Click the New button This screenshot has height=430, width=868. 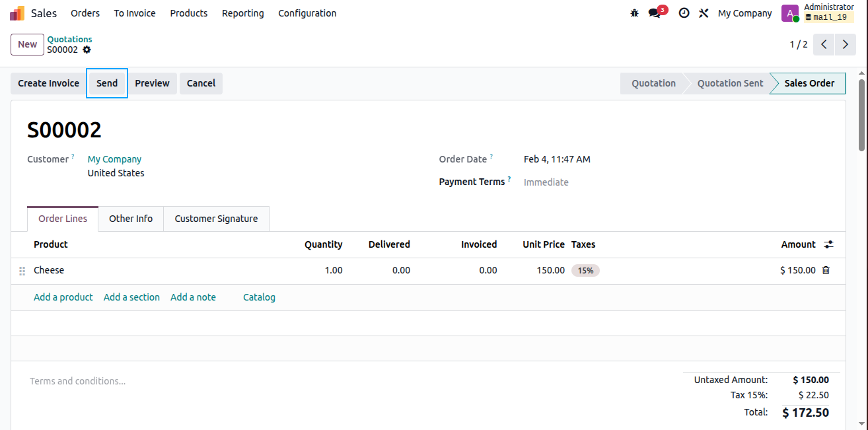tap(27, 44)
